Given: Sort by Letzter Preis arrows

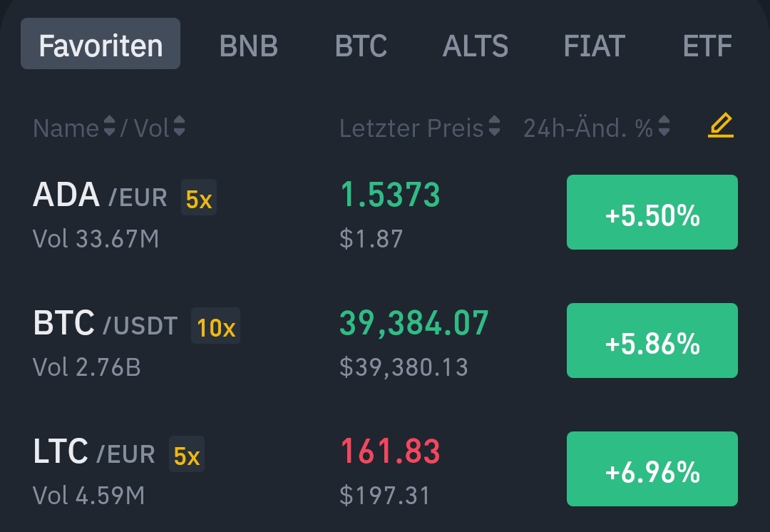Looking at the screenshot, I should (x=493, y=128).
